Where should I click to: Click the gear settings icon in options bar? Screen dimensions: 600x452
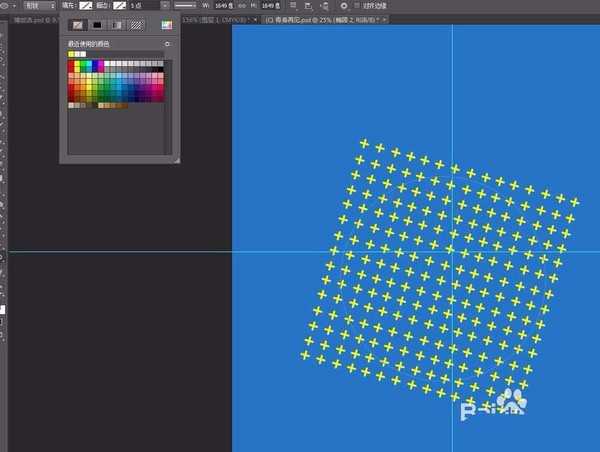[343, 6]
